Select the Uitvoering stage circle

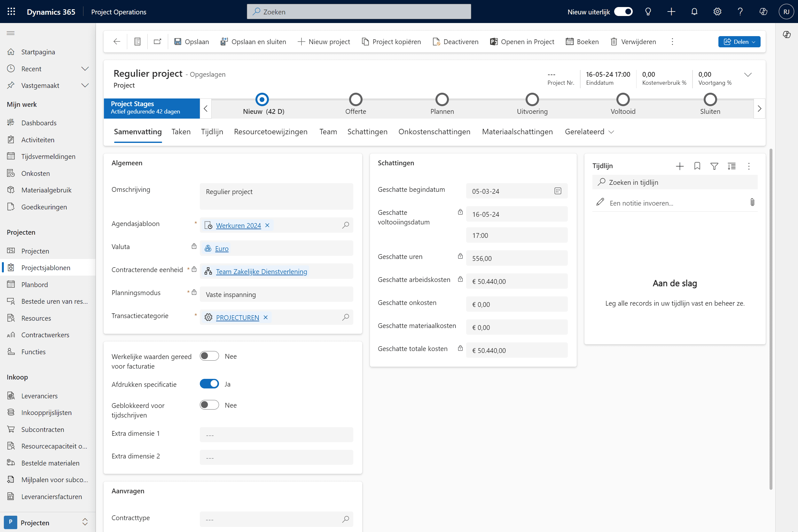(532, 99)
